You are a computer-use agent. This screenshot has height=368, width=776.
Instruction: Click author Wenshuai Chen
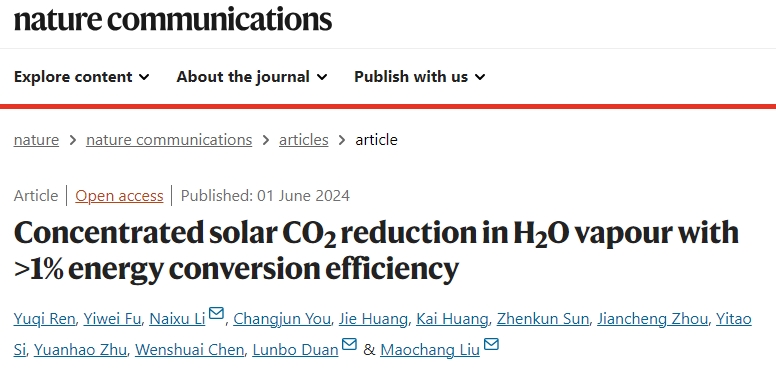pos(190,350)
